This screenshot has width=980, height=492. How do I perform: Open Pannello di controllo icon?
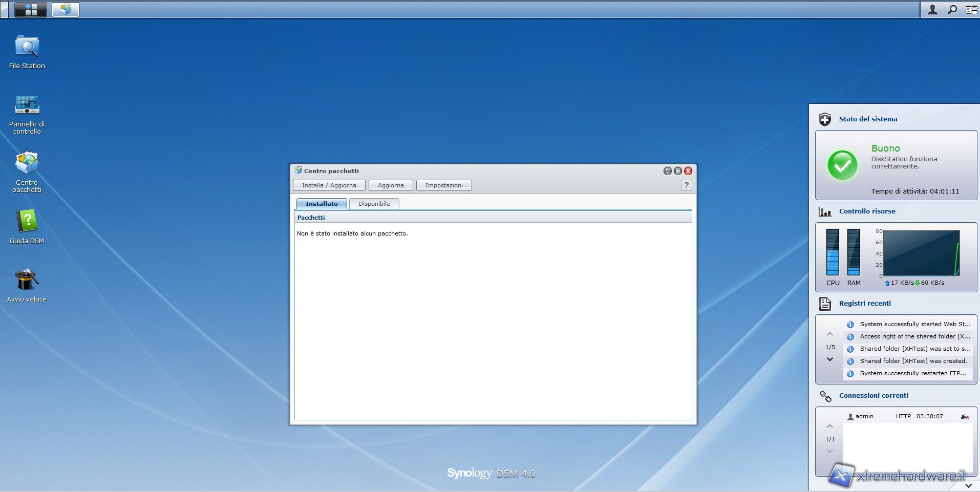[x=27, y=105]
